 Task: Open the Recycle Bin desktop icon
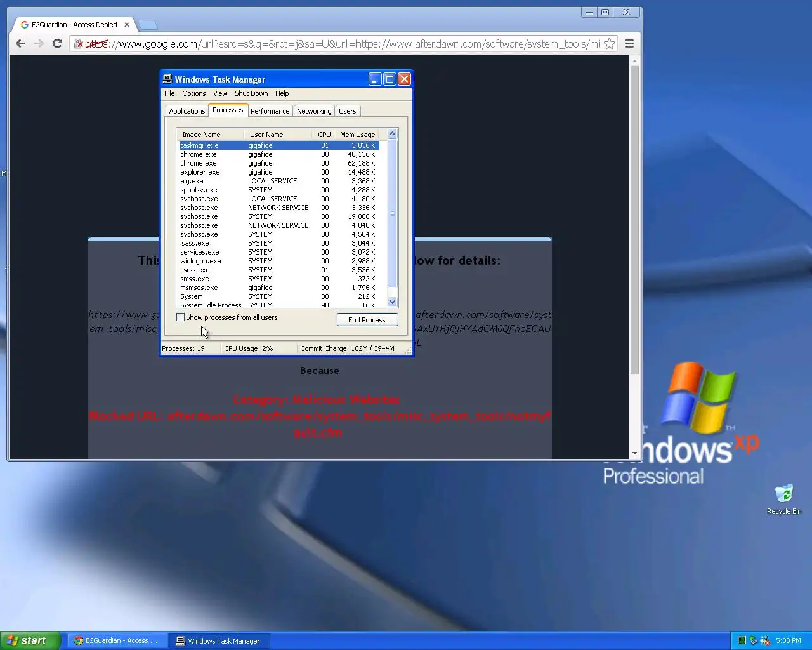(784, 499)
